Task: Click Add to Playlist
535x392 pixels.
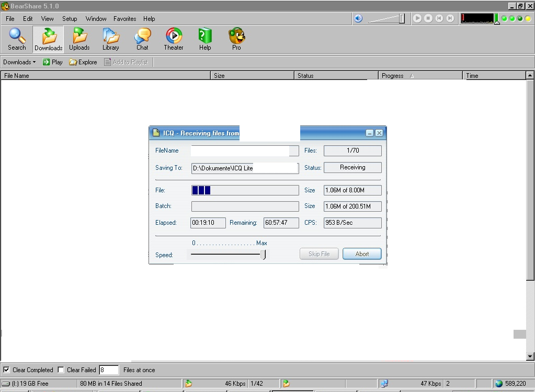Action: pyautogui.click(x=126, y=62)
